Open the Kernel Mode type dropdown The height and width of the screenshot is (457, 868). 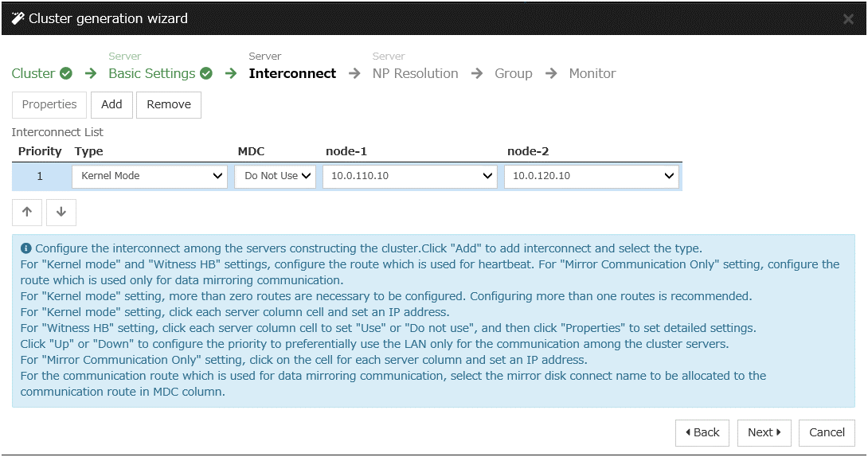pyautogui.click(x=150, y=176)
